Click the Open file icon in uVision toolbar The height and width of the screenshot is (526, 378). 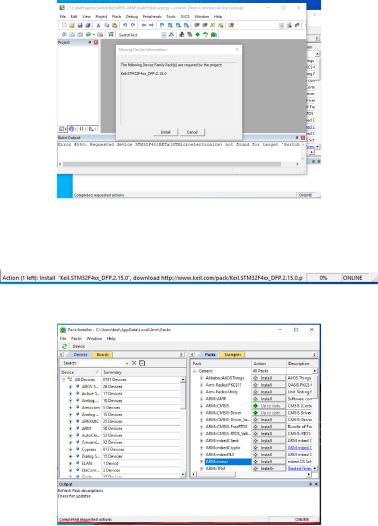pyautogui.click(x=72, y=25)
